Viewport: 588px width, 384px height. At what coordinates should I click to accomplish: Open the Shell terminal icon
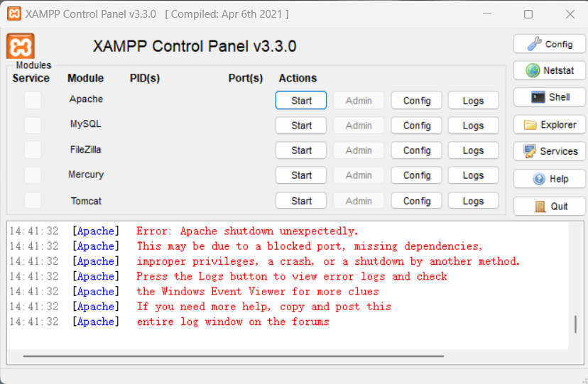pyautogui.click(x=538, y=97)
